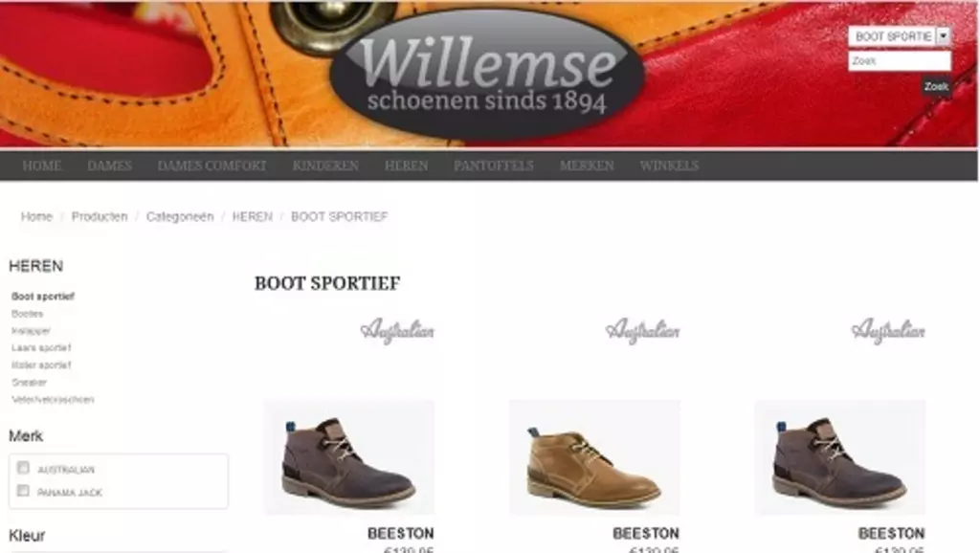Follow the HEREN breadcrumb link
980x553 pixels.
pyautogui.click(x=252, y=216)
